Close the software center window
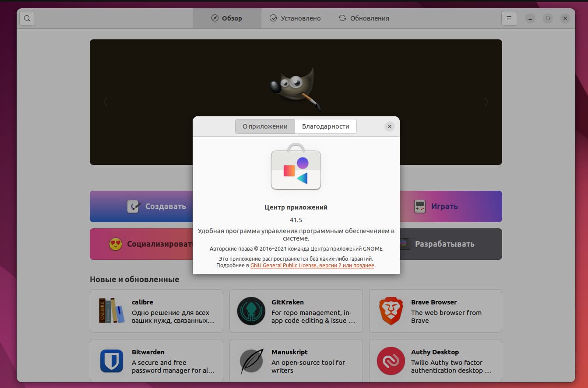Screen dimensions: 588x388 point(565,18)
